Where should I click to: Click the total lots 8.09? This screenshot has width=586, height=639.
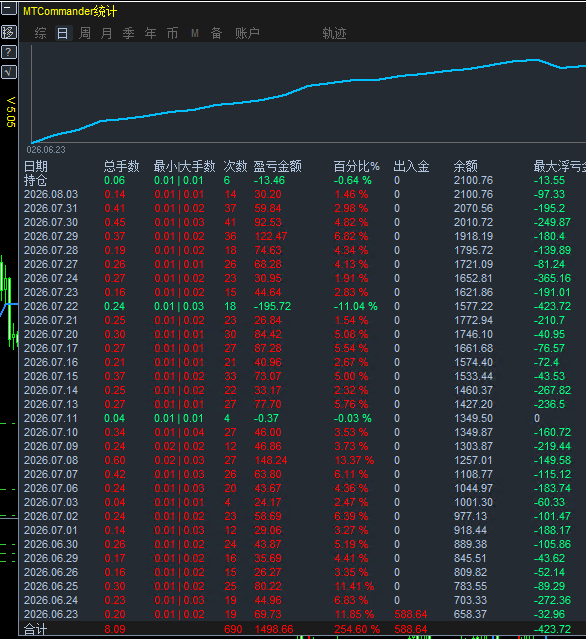(115, 630)
